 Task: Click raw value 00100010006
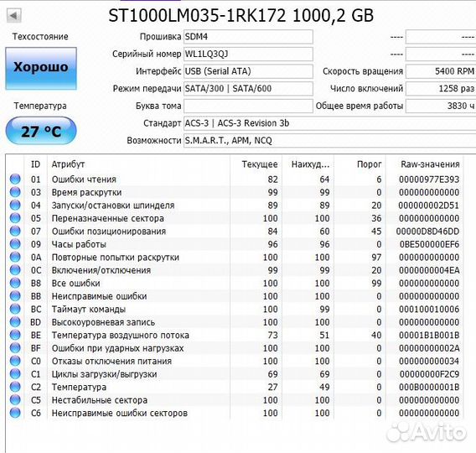click(x=429, y=310)
